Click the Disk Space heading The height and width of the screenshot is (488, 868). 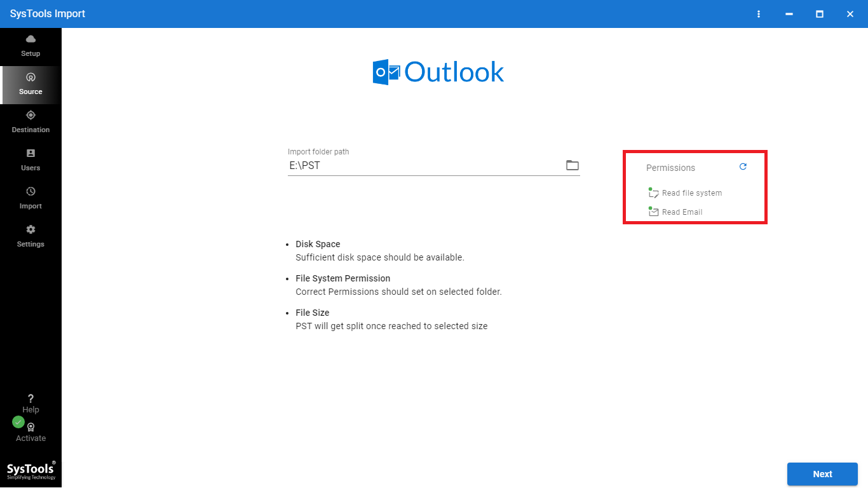[x=318, y=244]
